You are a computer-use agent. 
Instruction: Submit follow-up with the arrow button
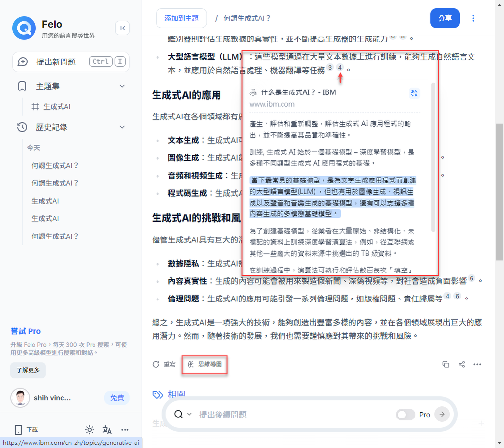click(442, 414)
